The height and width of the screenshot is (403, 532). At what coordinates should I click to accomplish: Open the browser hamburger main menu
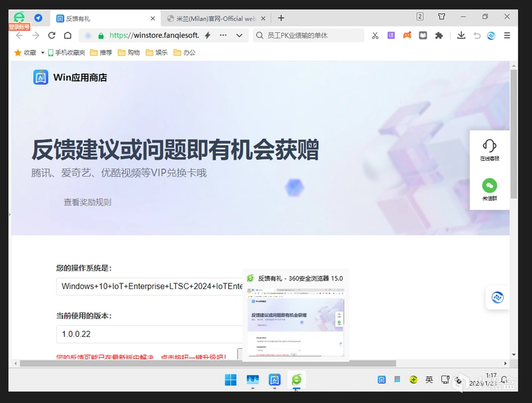(507, 36)
